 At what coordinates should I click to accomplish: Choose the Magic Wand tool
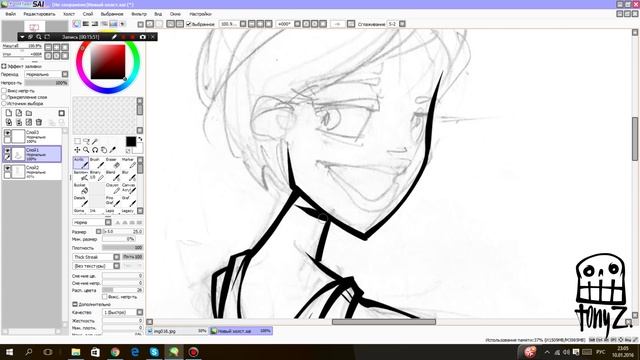click(x=95, y=141)
